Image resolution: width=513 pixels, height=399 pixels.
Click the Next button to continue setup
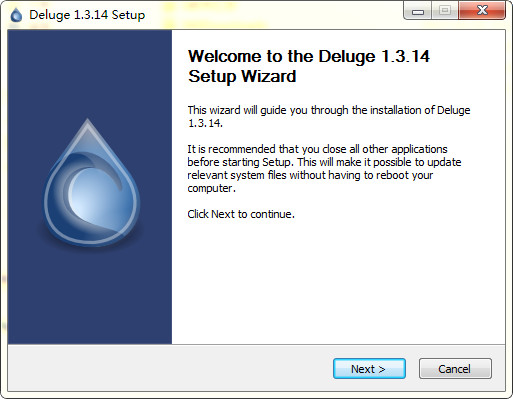[x=369, y=369]
